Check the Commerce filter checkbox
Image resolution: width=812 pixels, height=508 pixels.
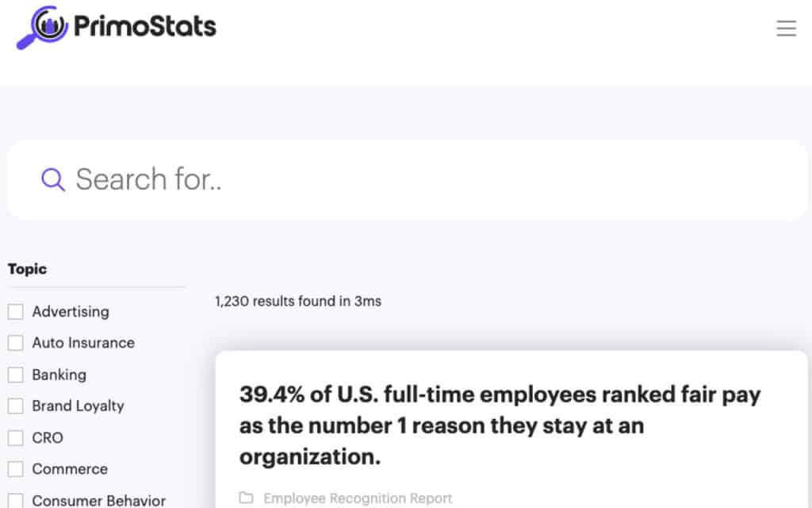[x=16, y=469]
